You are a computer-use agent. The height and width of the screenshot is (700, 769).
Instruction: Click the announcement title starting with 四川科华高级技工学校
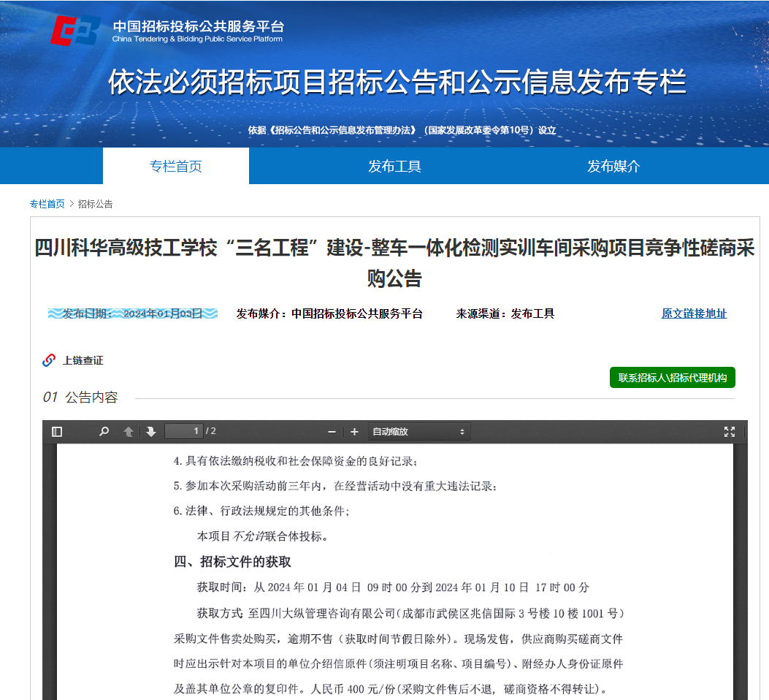[x=395, y=262]
